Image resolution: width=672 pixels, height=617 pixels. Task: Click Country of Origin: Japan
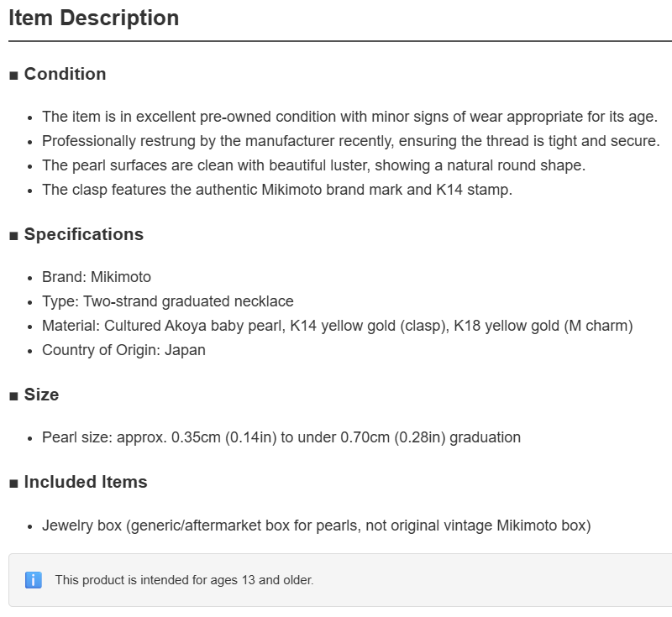123,351
